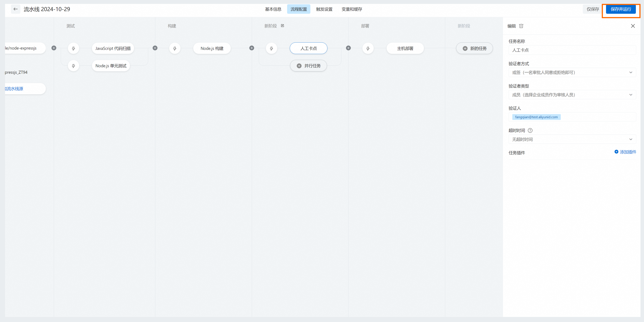Open 超时时间 dropdown showing 无超时时间
The width and height of the screenshot is (644, 322).
572,139
